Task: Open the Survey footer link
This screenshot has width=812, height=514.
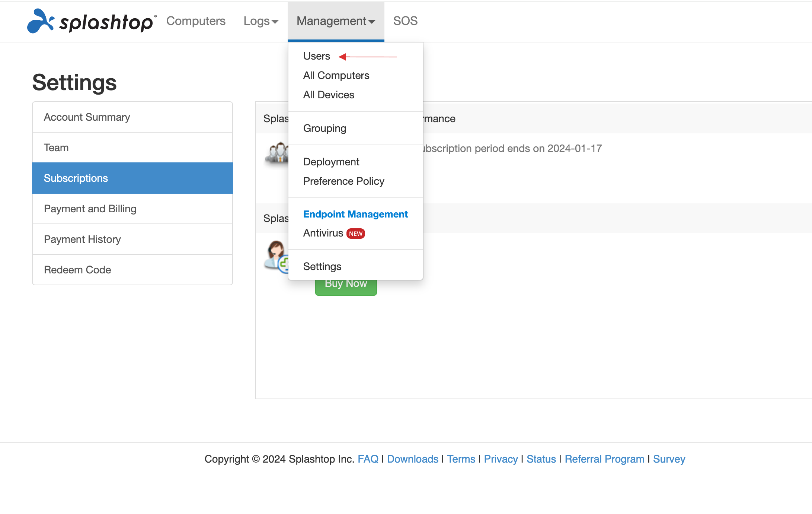Action: (669, 459)
